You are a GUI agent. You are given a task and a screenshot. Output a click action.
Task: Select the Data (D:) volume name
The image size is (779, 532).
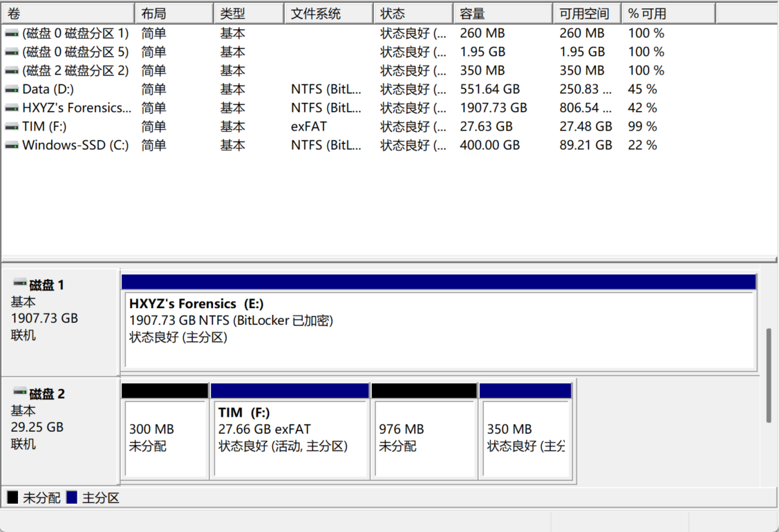click(48, 89)
